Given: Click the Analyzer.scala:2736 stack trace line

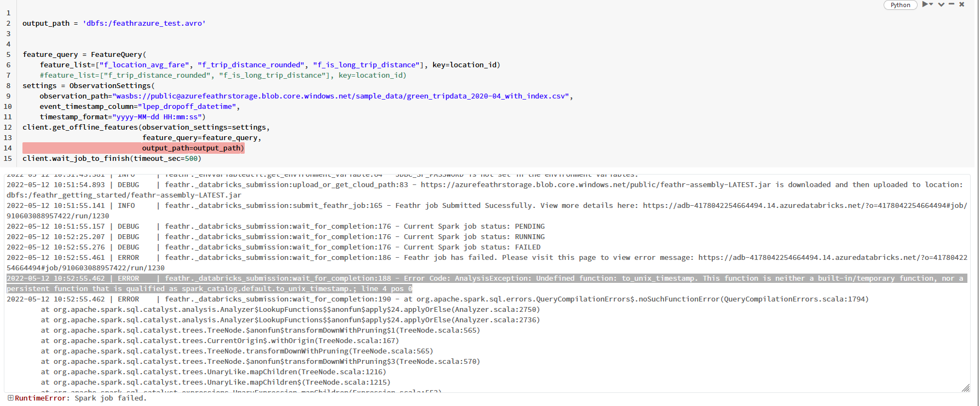Looking at the screenshot, I should (290, 320).
